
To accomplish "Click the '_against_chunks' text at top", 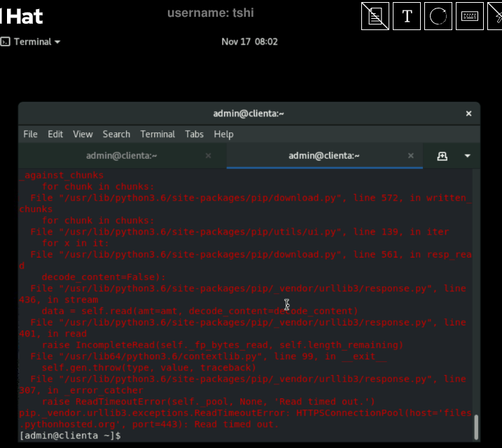I will click(x=62, y=176).
